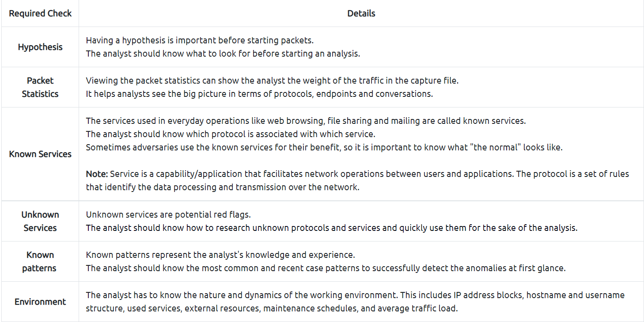This screenshot has height=322, width=644.
Task: Select the "Packet Statistics" row label
Action: [x=40, y=87]
